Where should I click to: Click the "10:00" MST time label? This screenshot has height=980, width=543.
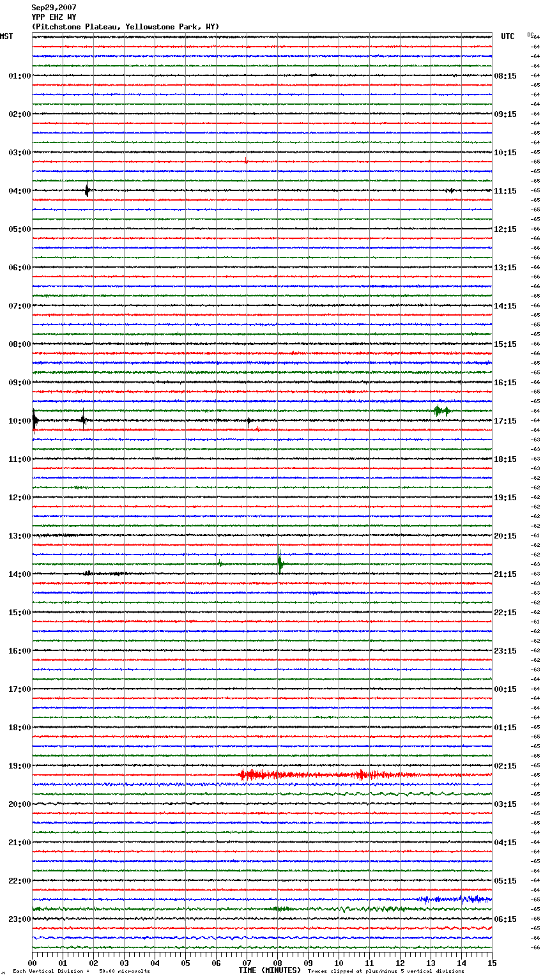(x=20, y=421)
